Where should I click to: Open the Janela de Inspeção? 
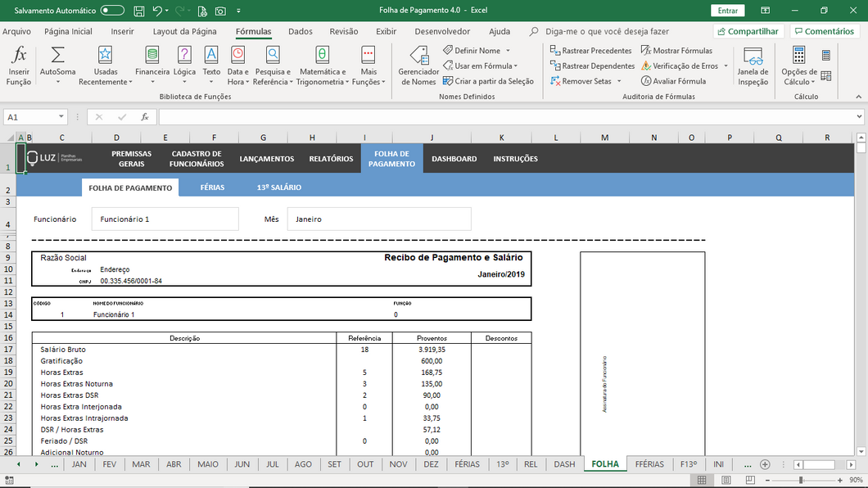[x=753, y=66]
